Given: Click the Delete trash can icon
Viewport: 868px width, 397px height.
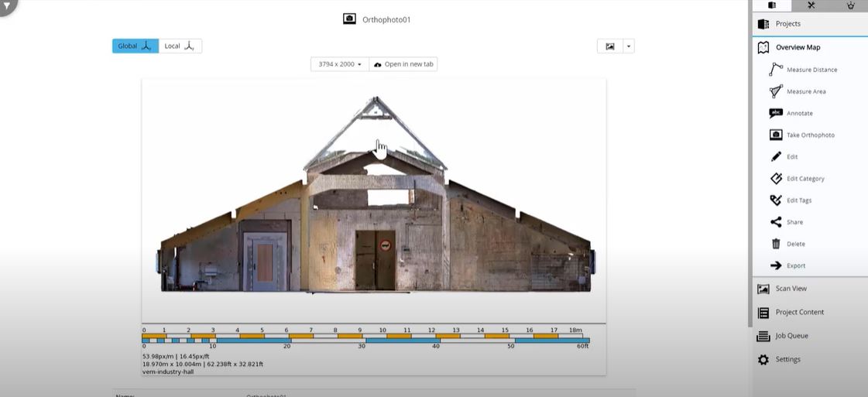Looking at the screenshot, I should point(776,243).
